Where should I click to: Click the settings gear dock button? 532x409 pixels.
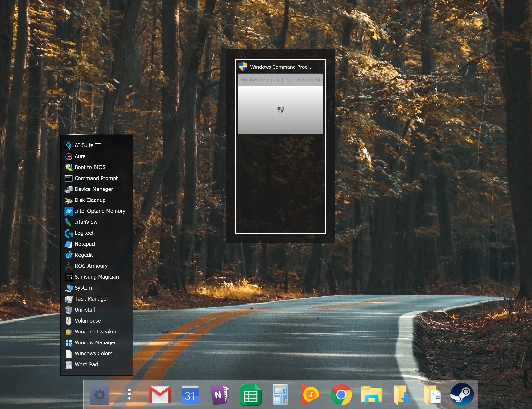pyautogui.click(x=99, y=395)
